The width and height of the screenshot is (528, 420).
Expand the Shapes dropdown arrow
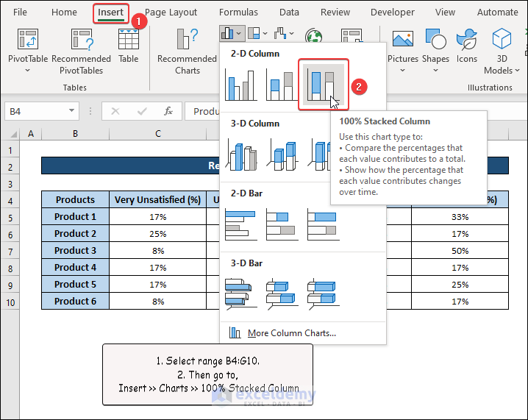pos(436,71)
